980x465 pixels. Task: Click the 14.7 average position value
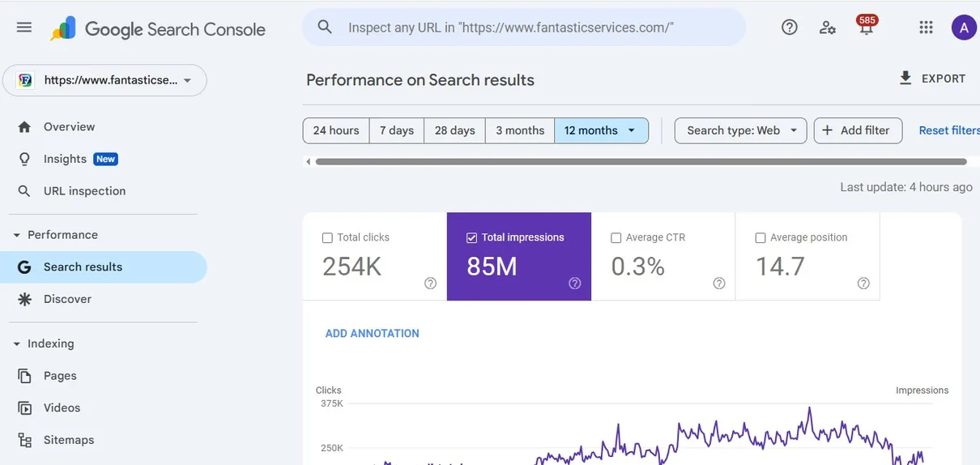pos(780,267)
